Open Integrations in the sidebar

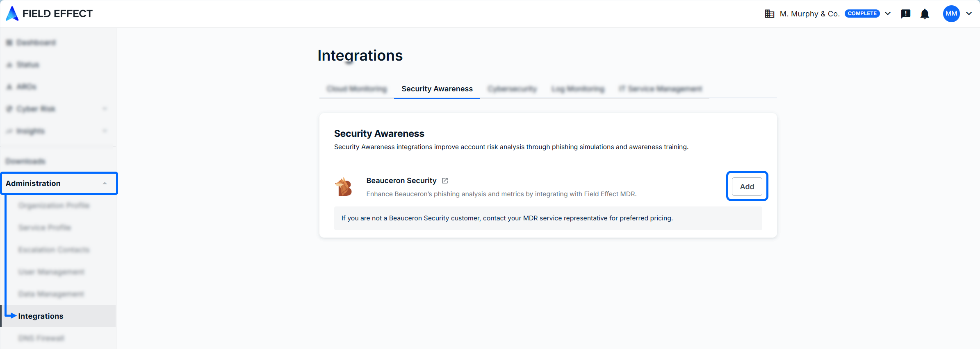(x=58, y=316)
